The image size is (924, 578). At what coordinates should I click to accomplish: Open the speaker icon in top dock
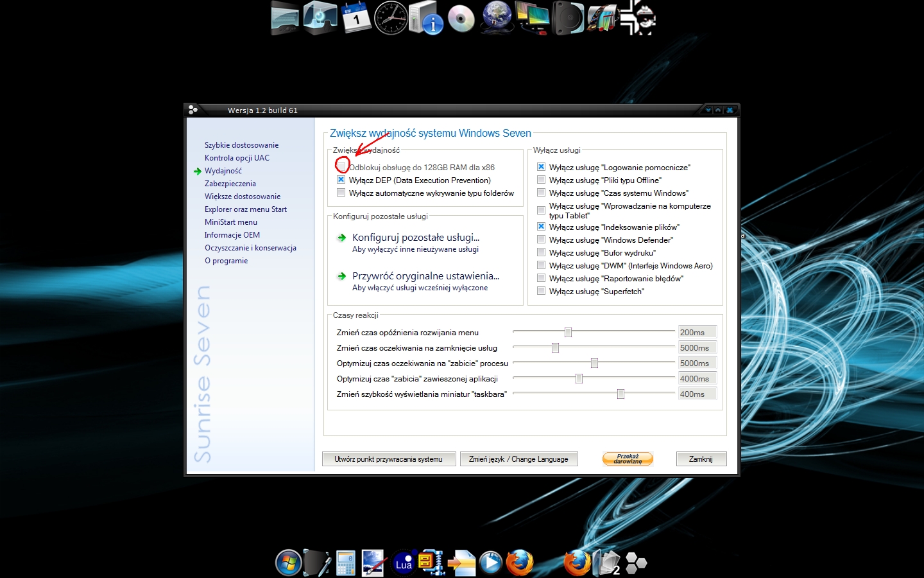pos(568,18)
